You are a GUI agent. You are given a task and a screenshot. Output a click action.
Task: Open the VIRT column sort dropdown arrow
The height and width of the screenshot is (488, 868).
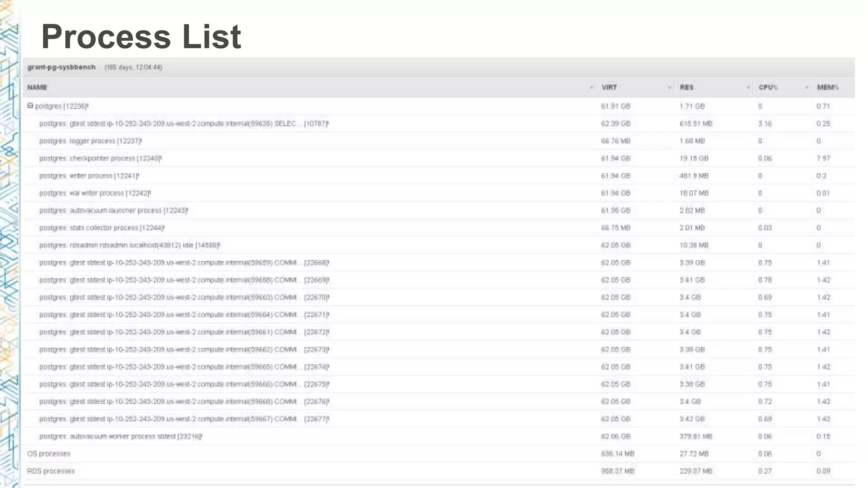click(x=670, y=88)
